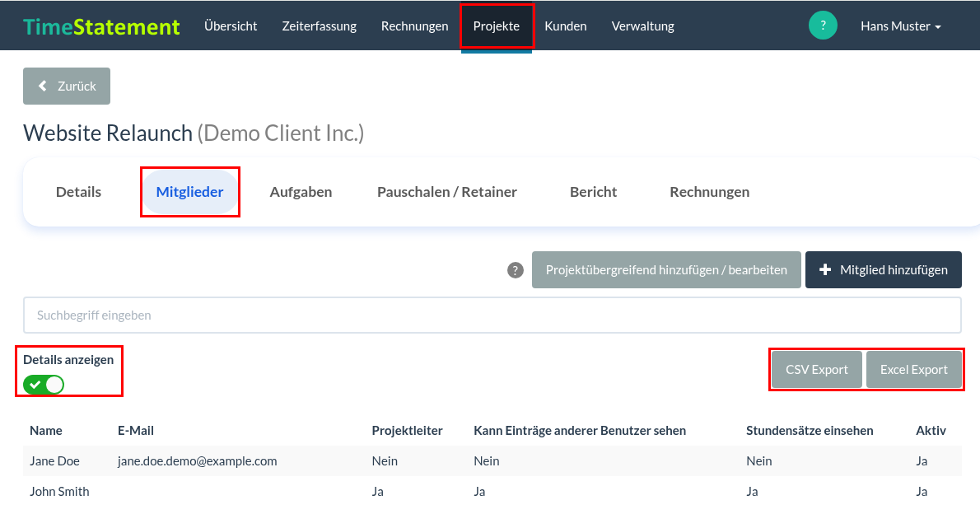Switch to the Aufgaben tab
The image size is (980, 514).
tap(301, 192)
